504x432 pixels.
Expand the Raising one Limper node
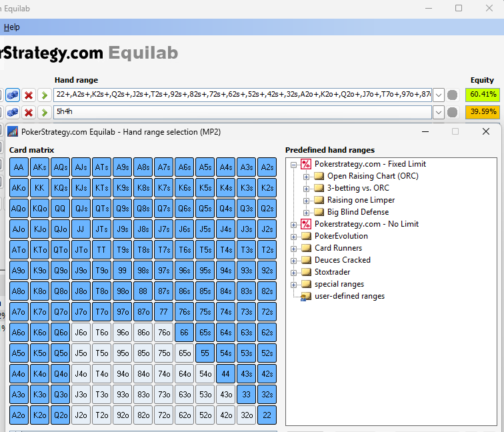pyautogui.click(x=306, y=201)
